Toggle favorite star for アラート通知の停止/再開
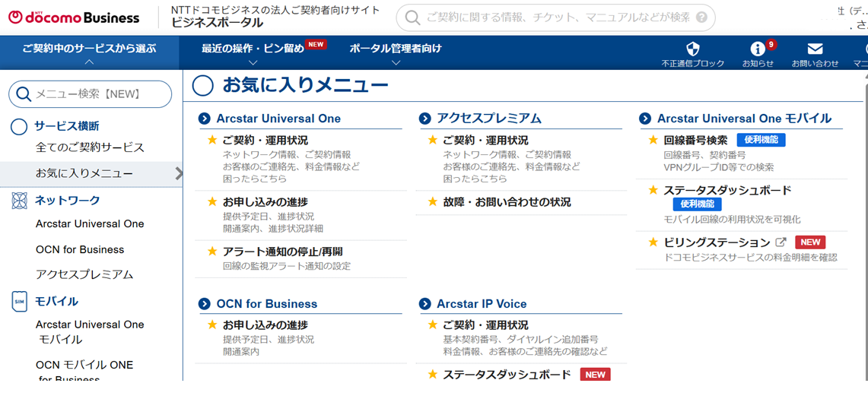 coord(212,252)
